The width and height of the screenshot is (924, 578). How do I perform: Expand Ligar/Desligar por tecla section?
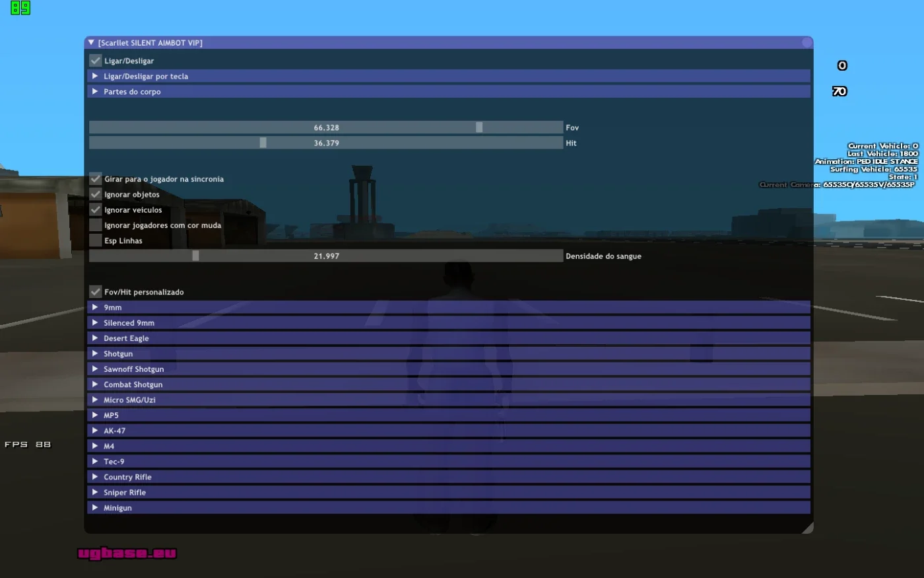coord(449,76)
